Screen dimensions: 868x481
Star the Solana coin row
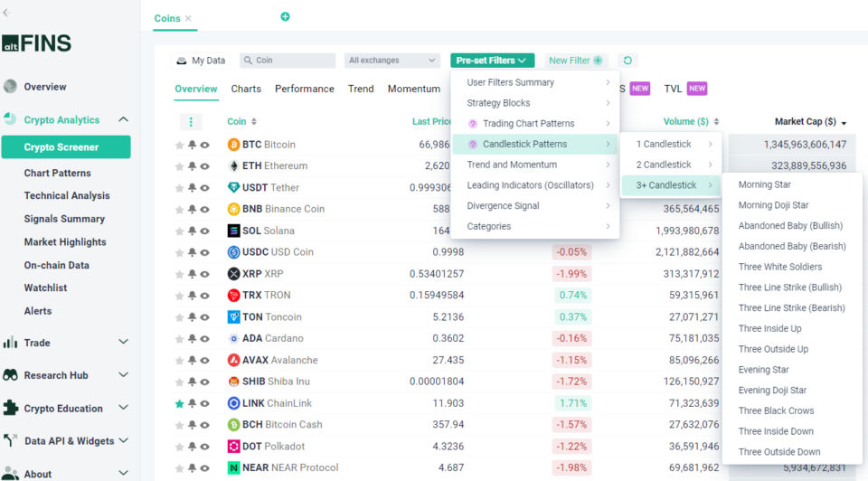pyautogui.click(x=179, y=231)
